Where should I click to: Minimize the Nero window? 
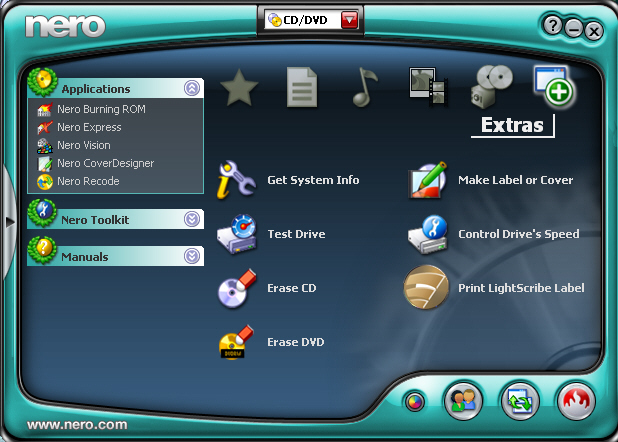tap(573, 29)
